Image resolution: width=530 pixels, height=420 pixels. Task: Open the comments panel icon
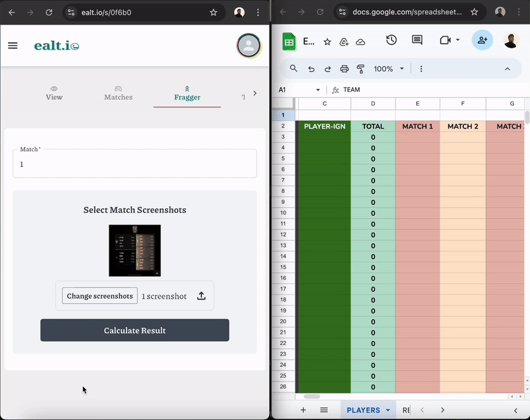(417, 40)
